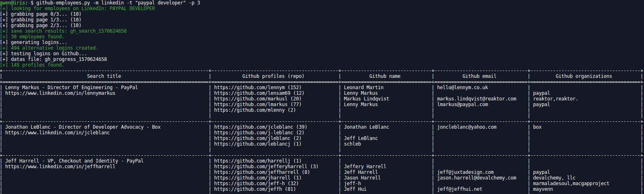Screen dimensions: 644x194
Task: Select the joncleblanc@yahoo.com email
Action: point(467,127)
